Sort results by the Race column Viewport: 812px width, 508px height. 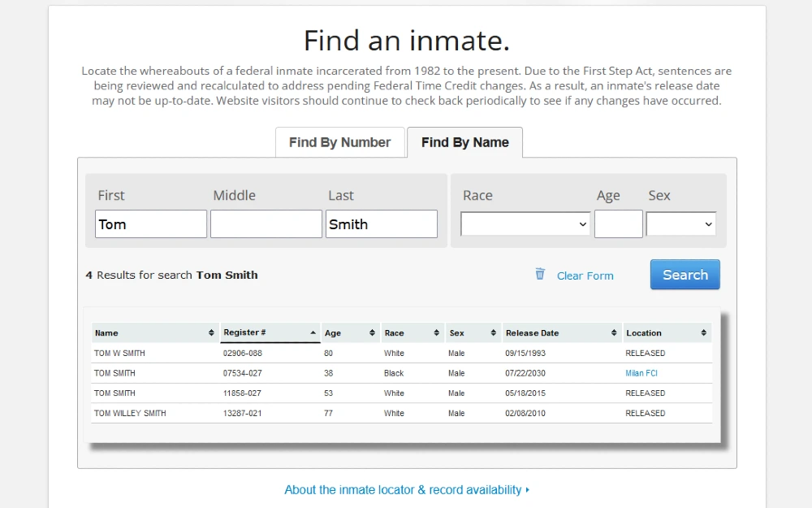coord(412,332)
